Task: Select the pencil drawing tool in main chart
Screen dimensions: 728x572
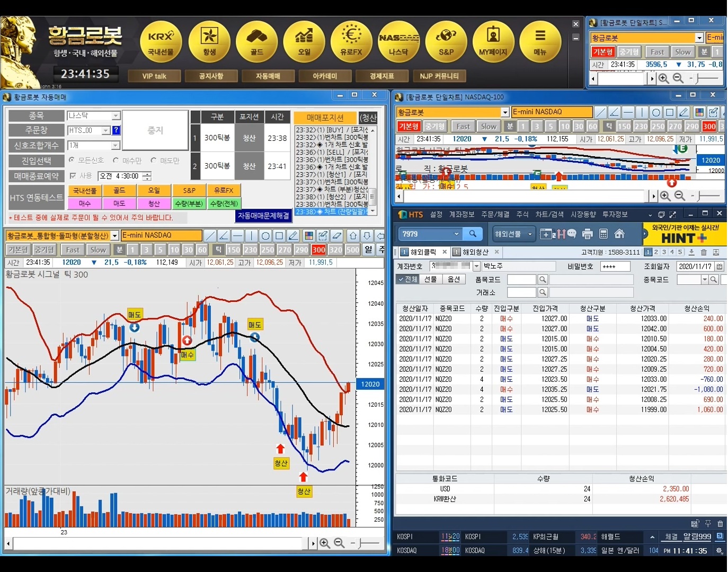Action: click(x=293, y=236)
